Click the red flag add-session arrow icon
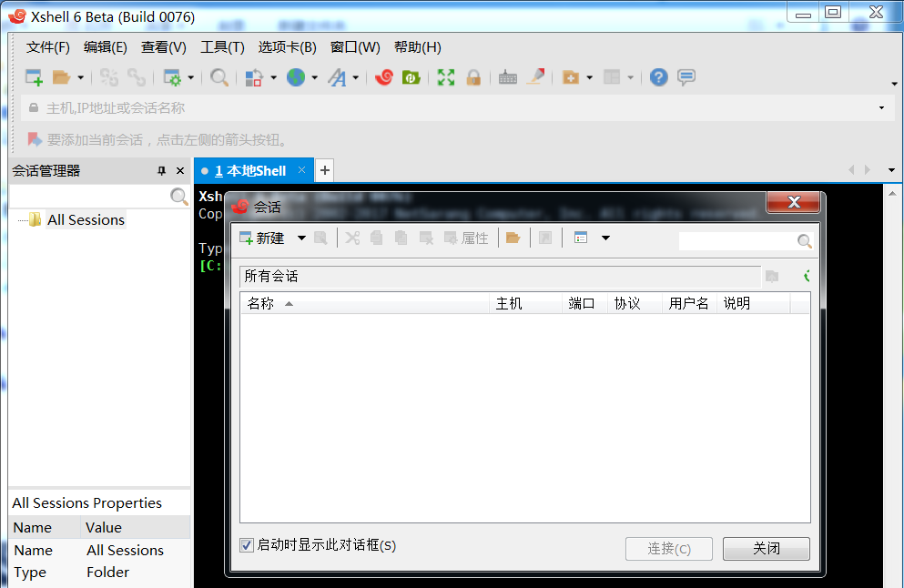The width and height of the screenshot is (904, 588). coord(35,139)
